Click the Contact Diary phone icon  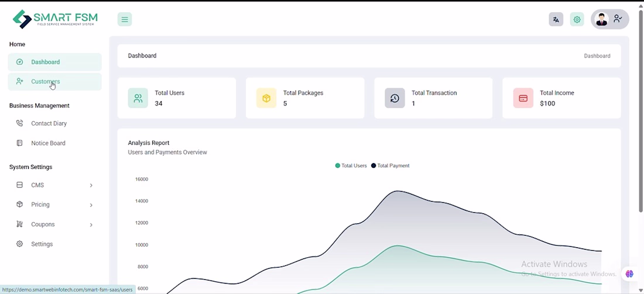pos(19,123)
